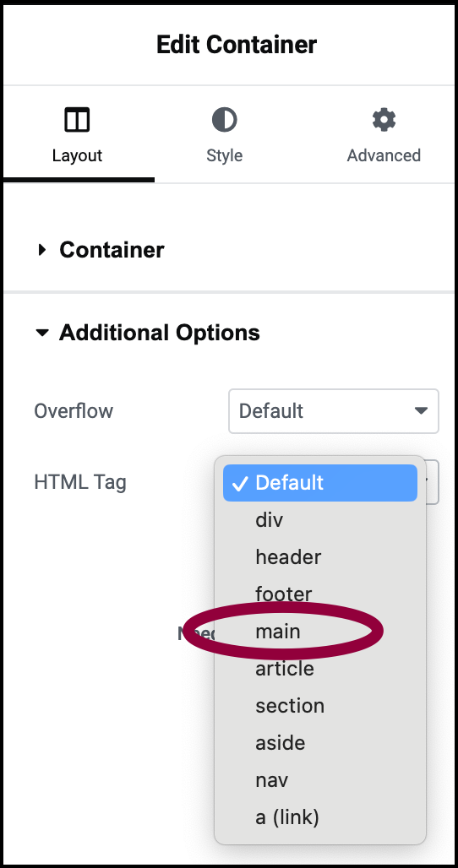Expand the Container section arrow
Viewport: 458px width, 868px height.
pyautogui.click(x=42, y=250)
